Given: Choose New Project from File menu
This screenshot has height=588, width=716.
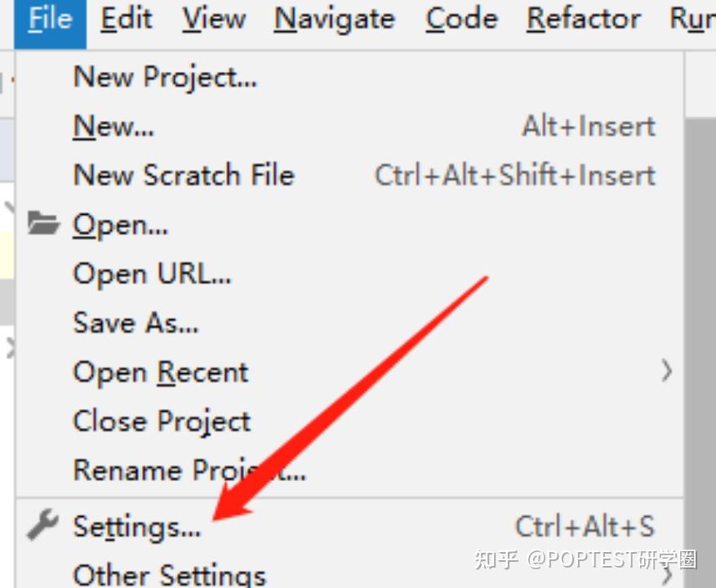Looking at the screenshot, I should [x=165, y=77].
